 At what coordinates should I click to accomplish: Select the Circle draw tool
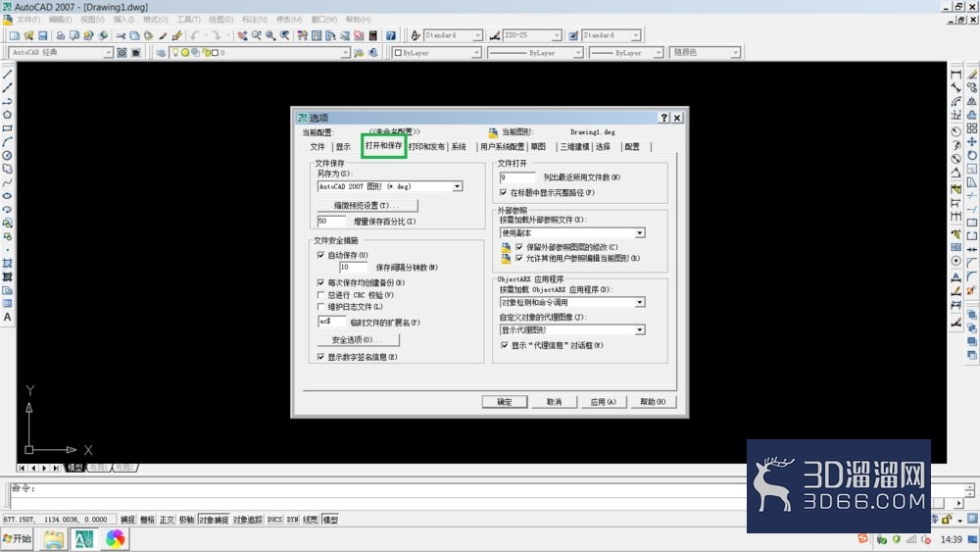[8, 156]
